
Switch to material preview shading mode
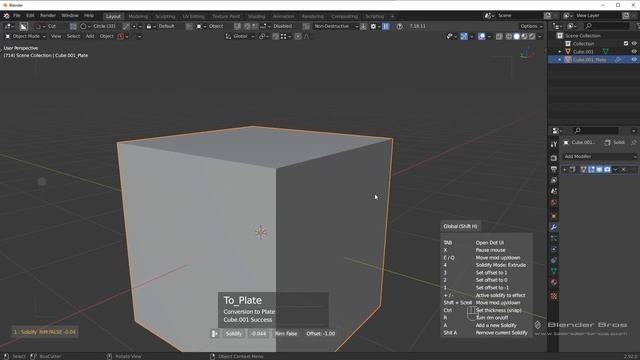tap(524, 36)
